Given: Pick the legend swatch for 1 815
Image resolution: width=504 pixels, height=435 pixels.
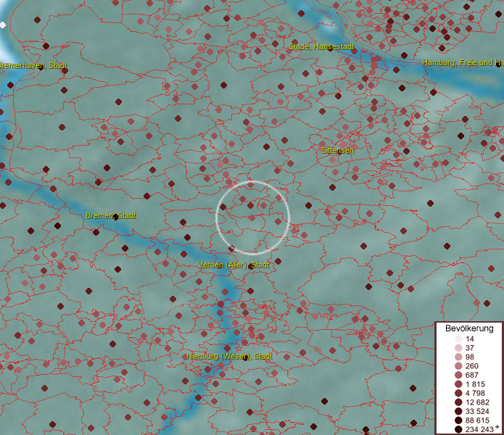Looking at the screenshot, I should (x=458, y=384).
